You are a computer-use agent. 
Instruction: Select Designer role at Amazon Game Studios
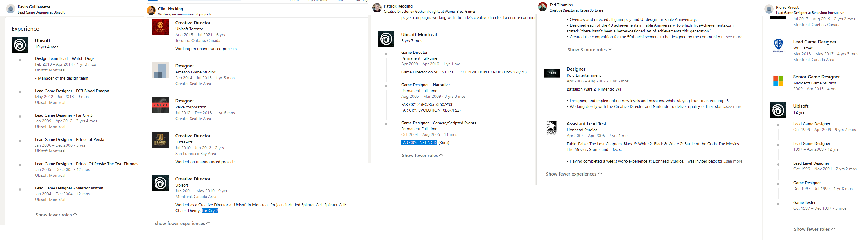185,66
